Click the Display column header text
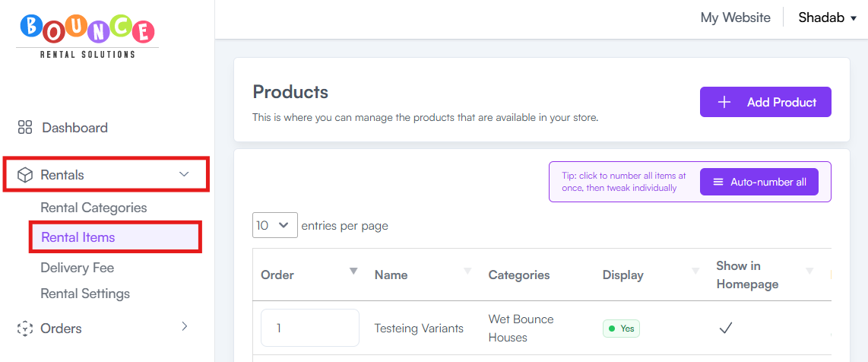Image resolution: width=868 pixels, height=362 pixels. pyautogui.click(x=622, y=275)
